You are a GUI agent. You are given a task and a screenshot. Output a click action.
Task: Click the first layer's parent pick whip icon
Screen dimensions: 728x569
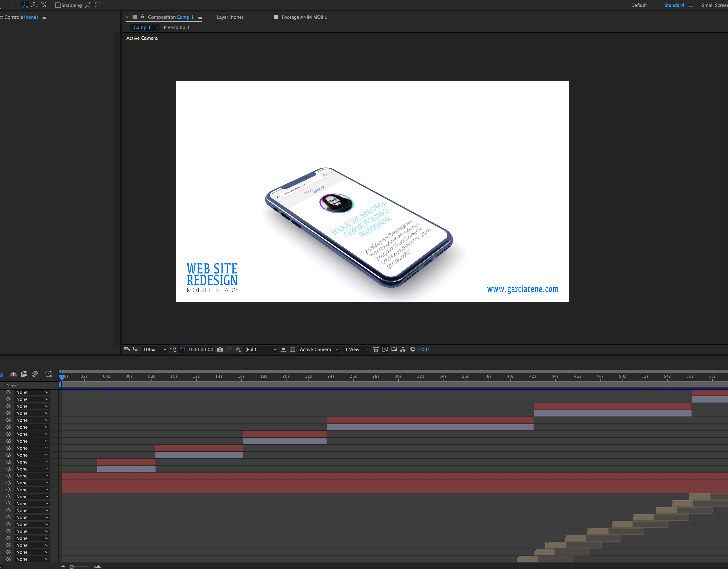pyautogui.click(x=9, y=392)
